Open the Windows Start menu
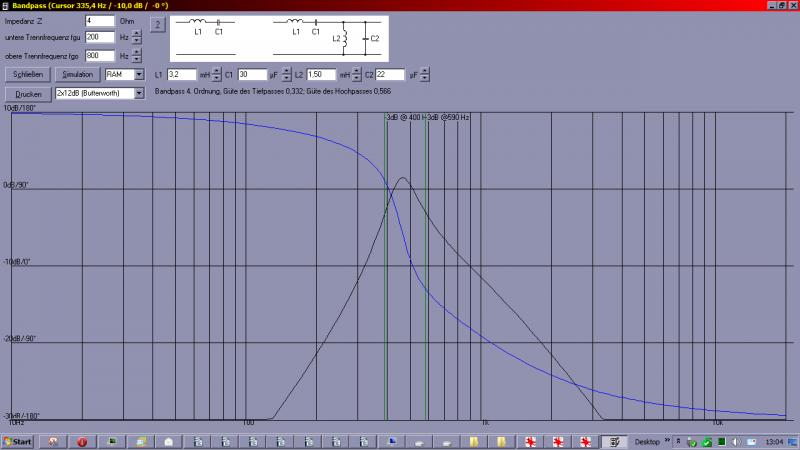 tap(18, 441)
